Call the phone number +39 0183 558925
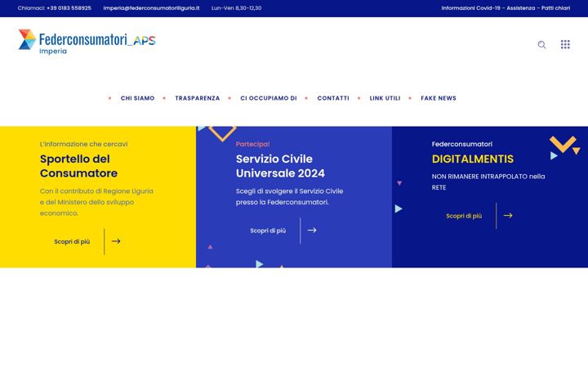 (x=69, y=8)
